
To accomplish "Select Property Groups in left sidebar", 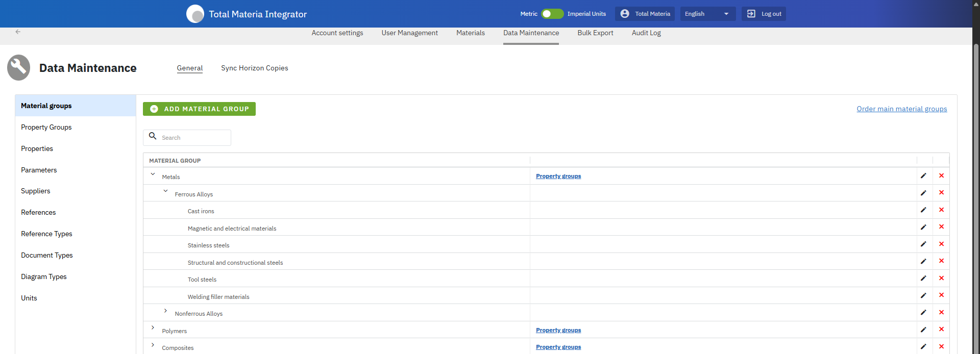I will pyautogui.click(x=46, y=128).
